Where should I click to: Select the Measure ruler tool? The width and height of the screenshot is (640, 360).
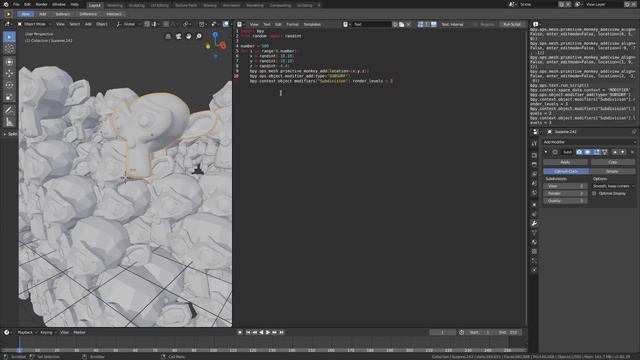click(x=9, y=122)
